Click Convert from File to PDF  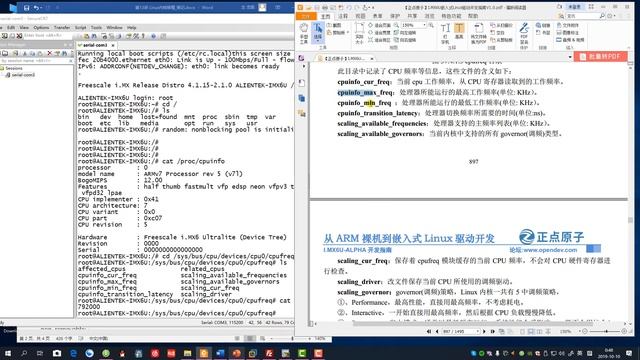(x=478, y=33)
